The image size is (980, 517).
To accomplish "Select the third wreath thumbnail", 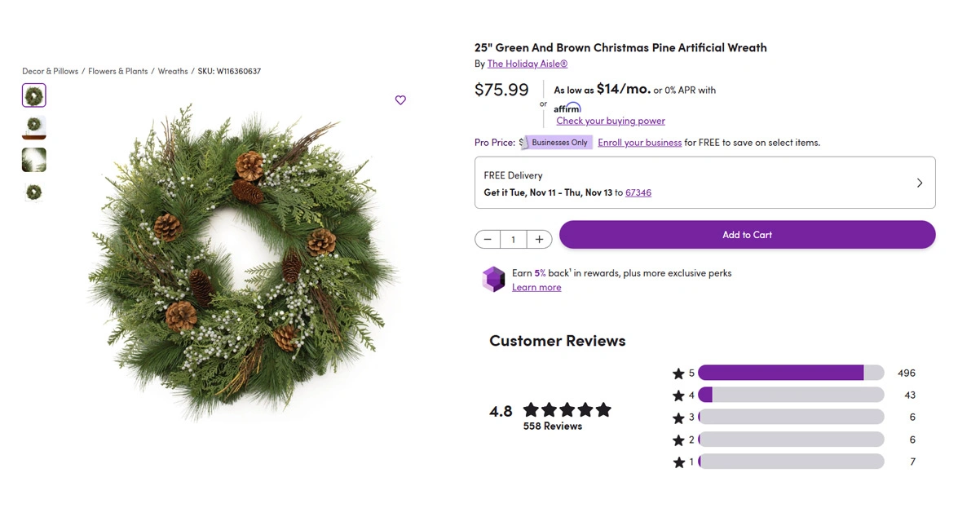I will [x=34, y=160].
